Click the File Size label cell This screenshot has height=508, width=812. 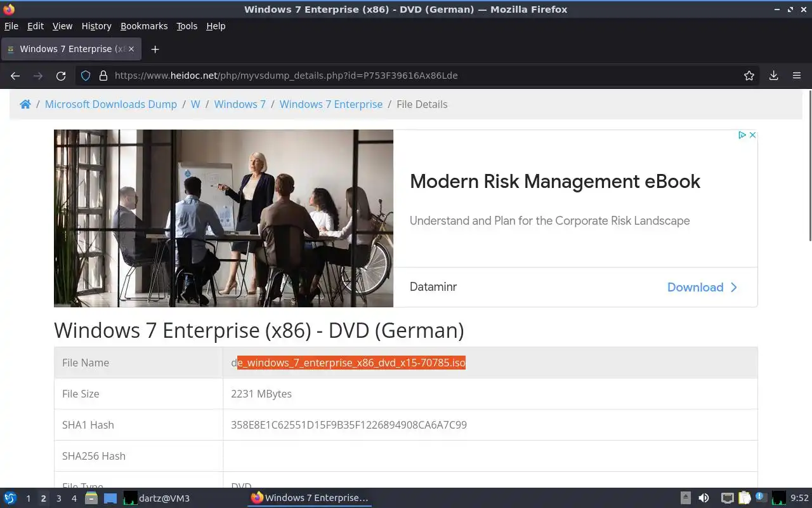[x=138, y=394]
